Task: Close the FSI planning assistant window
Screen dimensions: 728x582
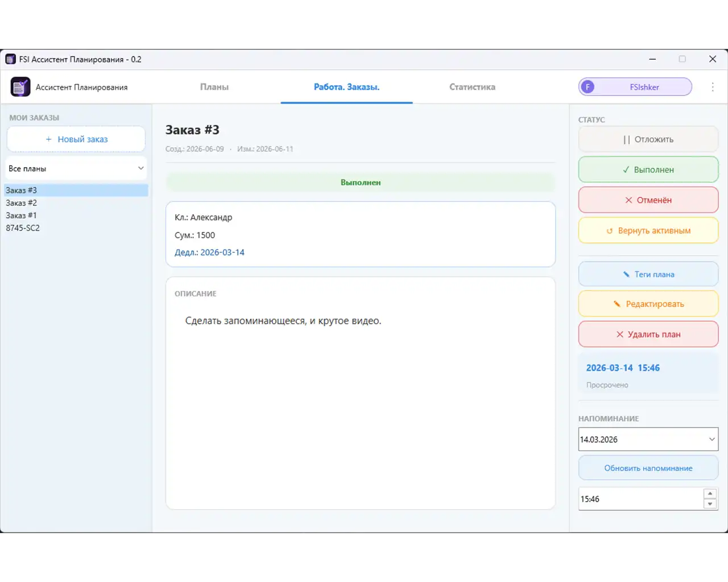Action: (712, 59)
